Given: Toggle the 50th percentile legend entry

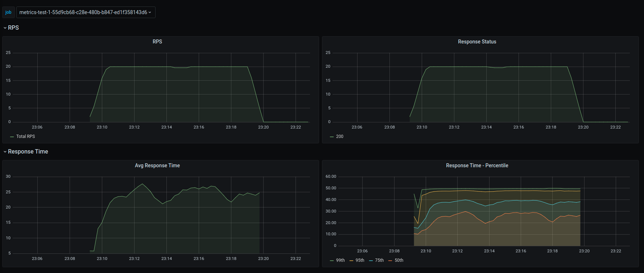Looking at the screenshot, I should [x=399, y=260].
